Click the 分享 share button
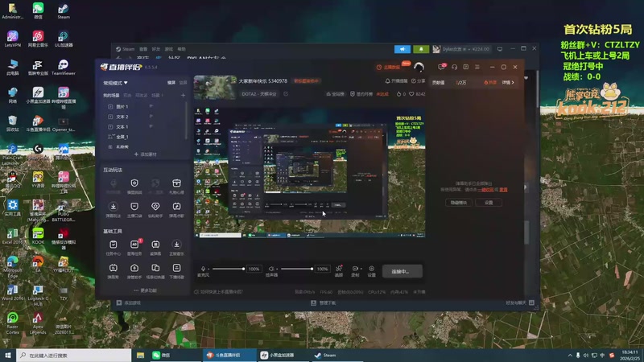 [x=418, y=81]
